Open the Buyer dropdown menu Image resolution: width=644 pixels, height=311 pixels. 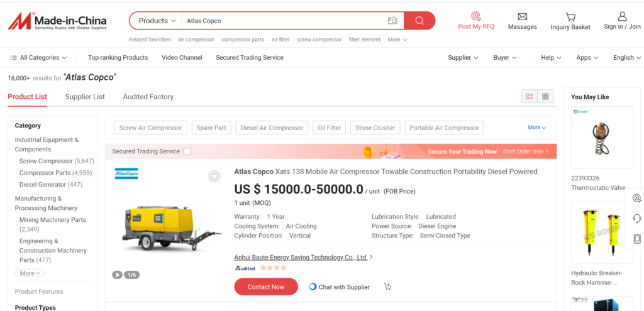pos(505,58)
